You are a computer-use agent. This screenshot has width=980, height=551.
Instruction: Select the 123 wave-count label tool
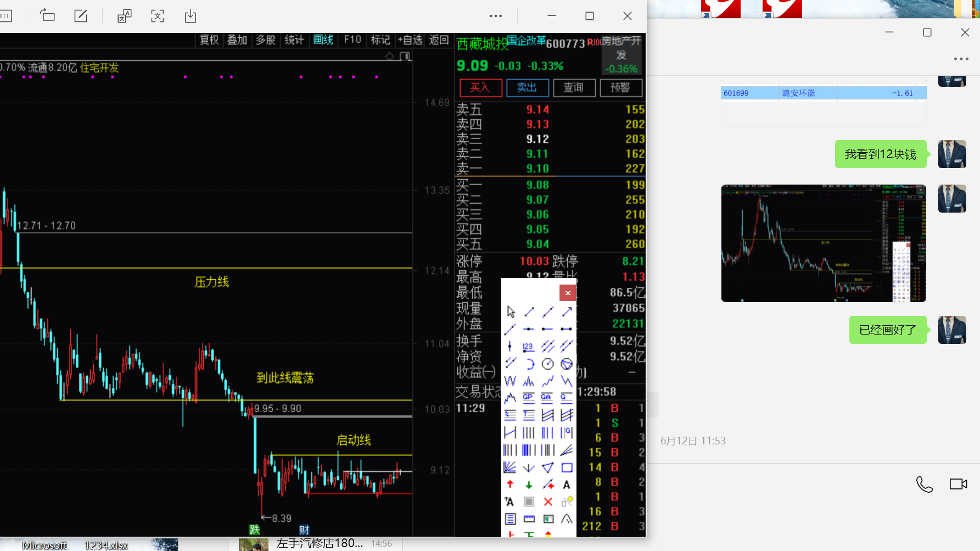529,347
